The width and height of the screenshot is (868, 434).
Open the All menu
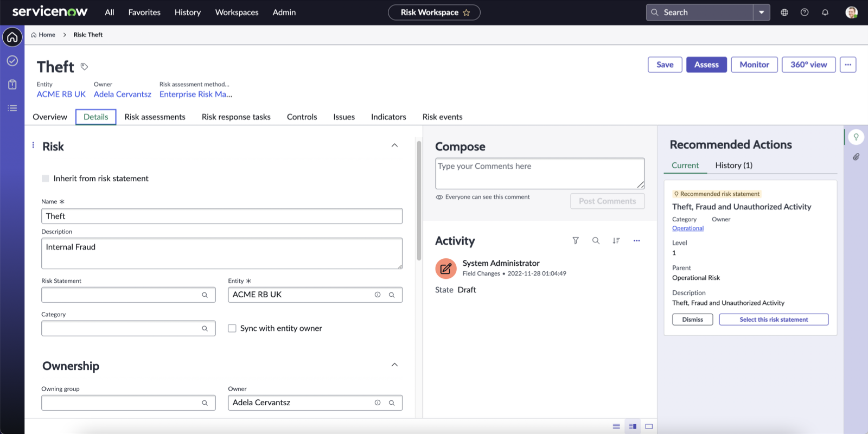click(x=110, y=12)
